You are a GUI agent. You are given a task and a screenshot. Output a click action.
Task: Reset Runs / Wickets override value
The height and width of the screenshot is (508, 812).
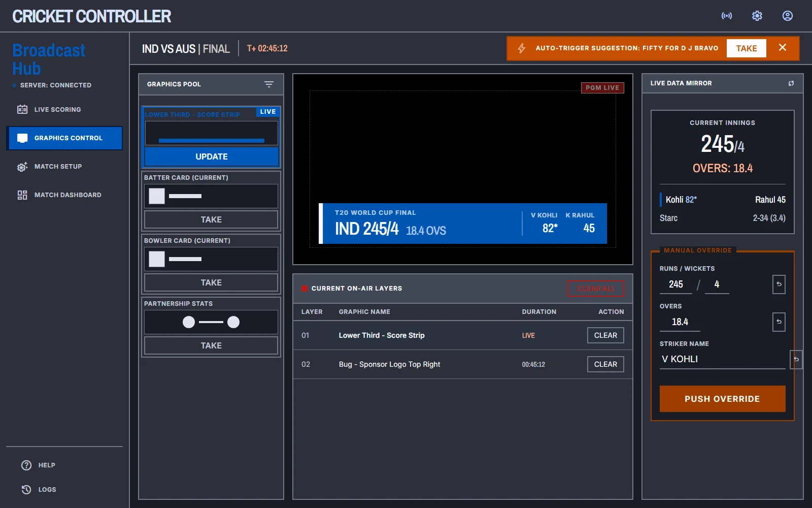779,284
